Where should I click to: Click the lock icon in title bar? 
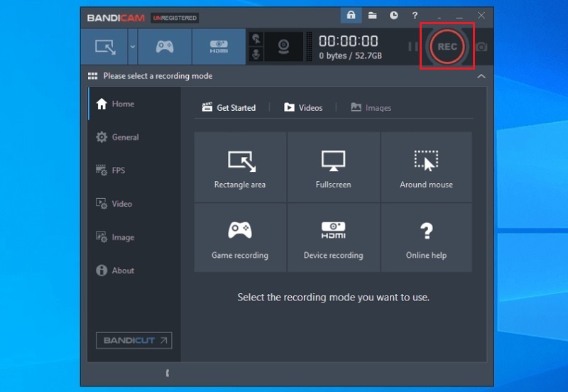tap(351, 15)
